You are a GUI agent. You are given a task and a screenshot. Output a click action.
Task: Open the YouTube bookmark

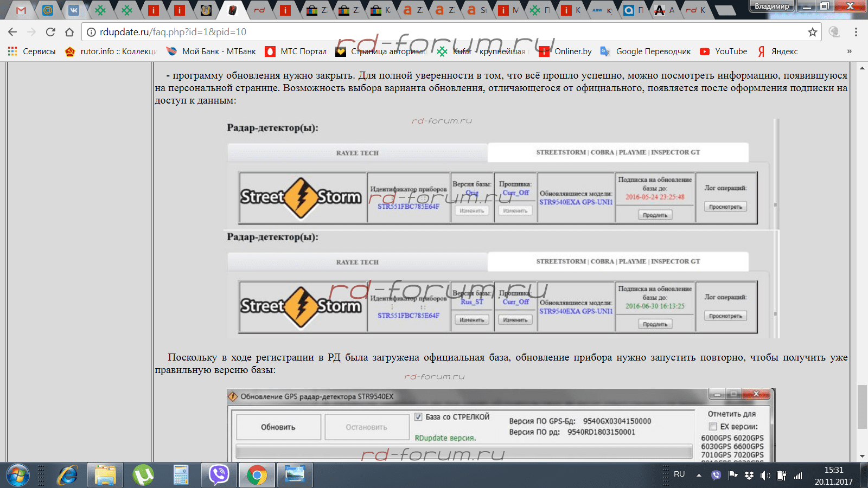[723, 52]
